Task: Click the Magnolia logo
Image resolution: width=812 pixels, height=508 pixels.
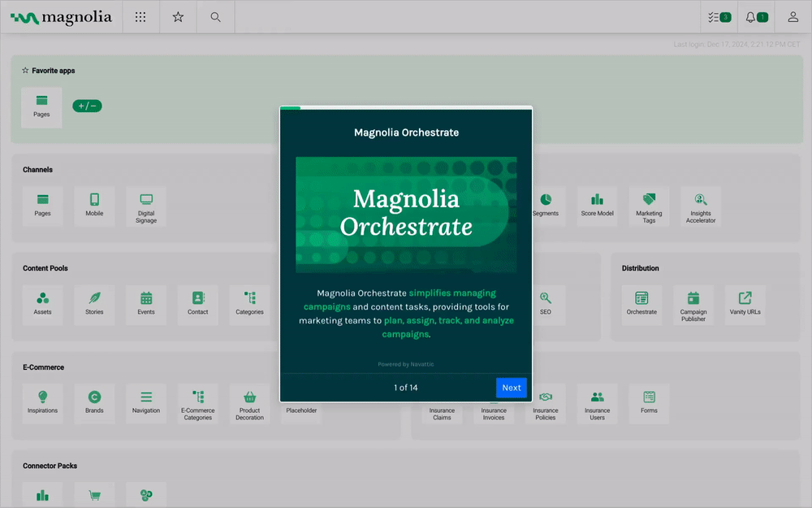Action: (61, 17)
